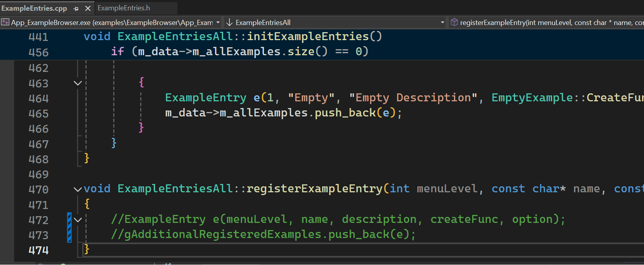This screenshot has height=265, width=644.
Task: Switch to the ExampleEntries.h tab
Action: [x=124, y=8]
